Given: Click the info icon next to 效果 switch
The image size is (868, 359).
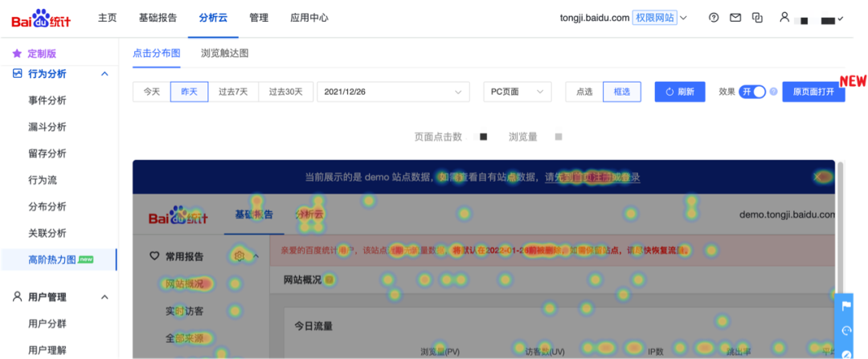Looking at the screenshot, I should [x=773, y=92].
